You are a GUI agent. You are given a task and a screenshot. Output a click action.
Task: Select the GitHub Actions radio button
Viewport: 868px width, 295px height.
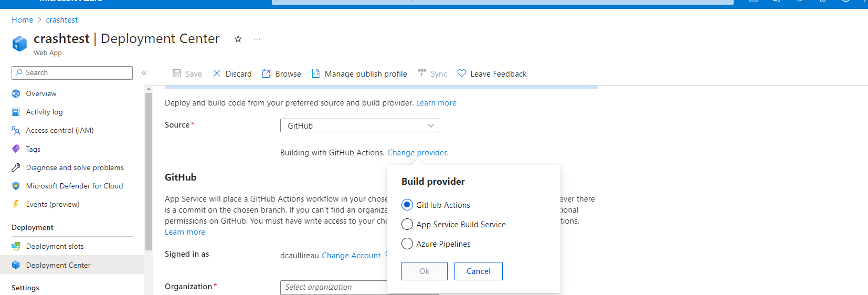click(x=407, y=205)
